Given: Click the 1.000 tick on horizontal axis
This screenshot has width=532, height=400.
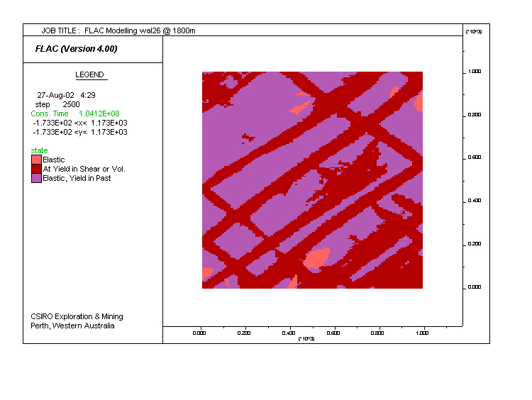Looking at the screenshot, I should (423, 331).
